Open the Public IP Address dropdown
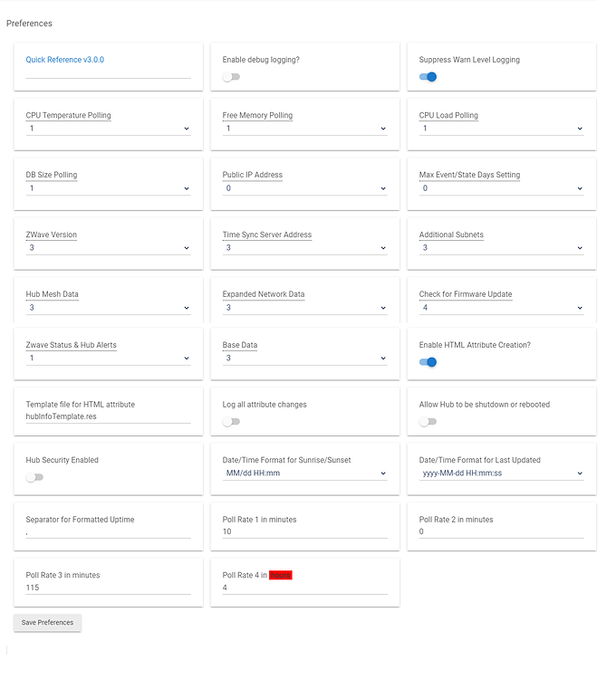Image resolution: width=616 pixels, height=679 pixels. (304, 188)
